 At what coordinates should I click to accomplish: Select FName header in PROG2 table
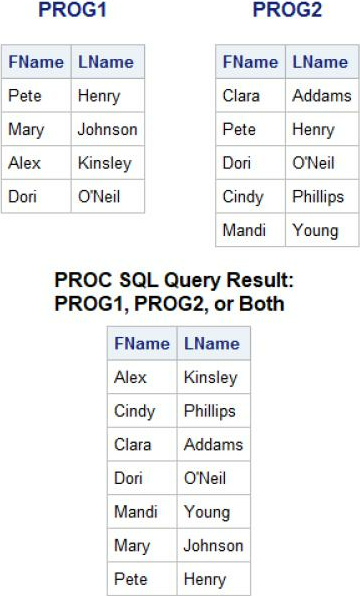click(x=251, y=62)
